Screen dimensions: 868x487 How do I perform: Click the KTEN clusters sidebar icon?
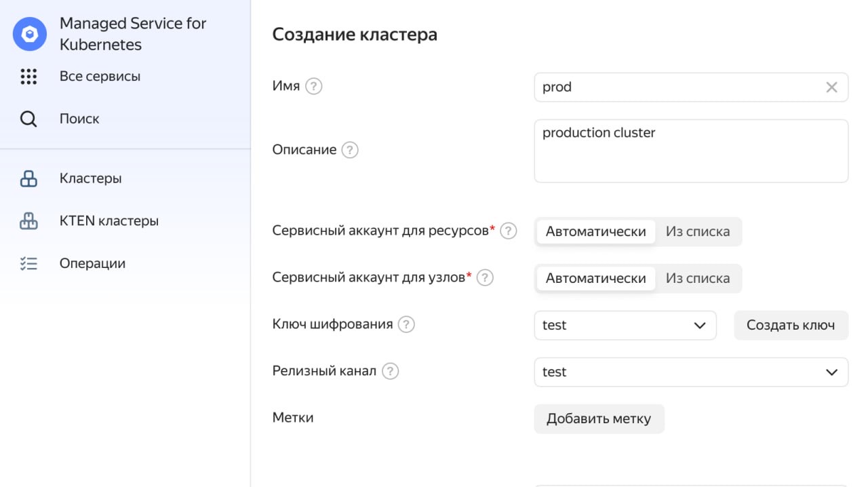coord(28,221)
